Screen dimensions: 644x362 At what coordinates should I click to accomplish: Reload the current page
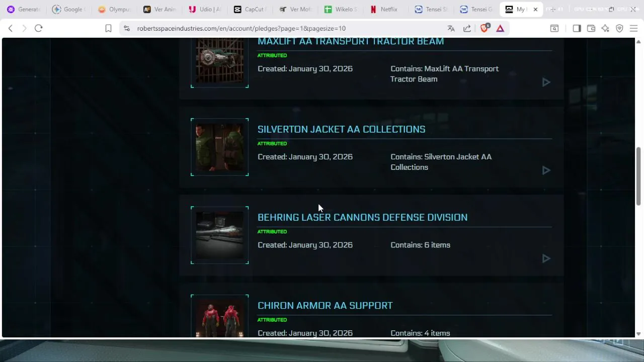39,29
